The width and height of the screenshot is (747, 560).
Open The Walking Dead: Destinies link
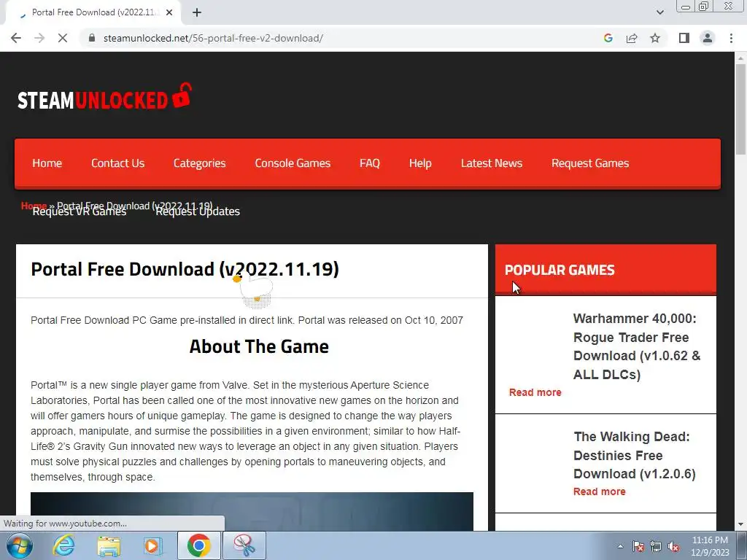coord(635,455)
